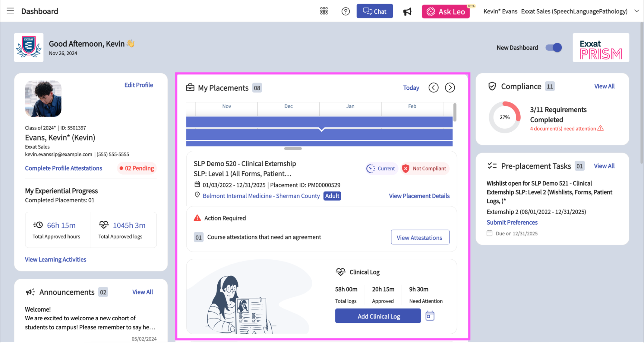
Task: Jump to Today in placements timeline
Action: tap(411, 88)
